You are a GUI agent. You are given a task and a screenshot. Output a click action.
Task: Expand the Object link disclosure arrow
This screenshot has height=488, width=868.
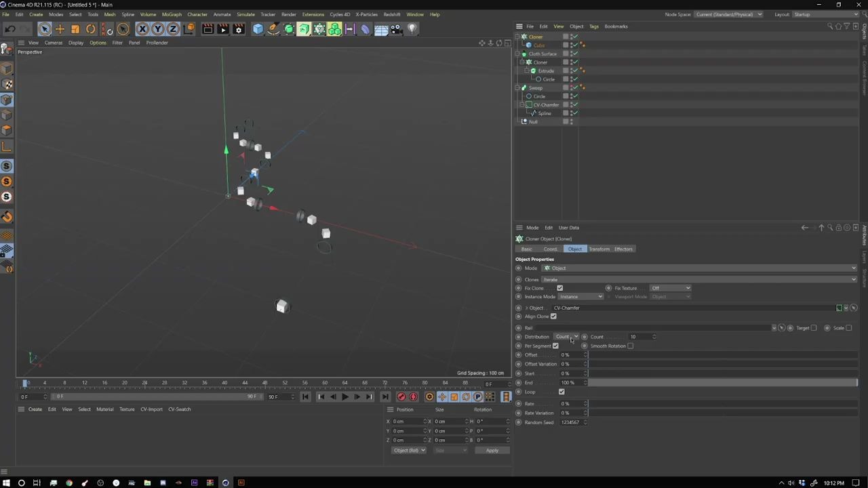pyautogui.click(x=526, y=308)
